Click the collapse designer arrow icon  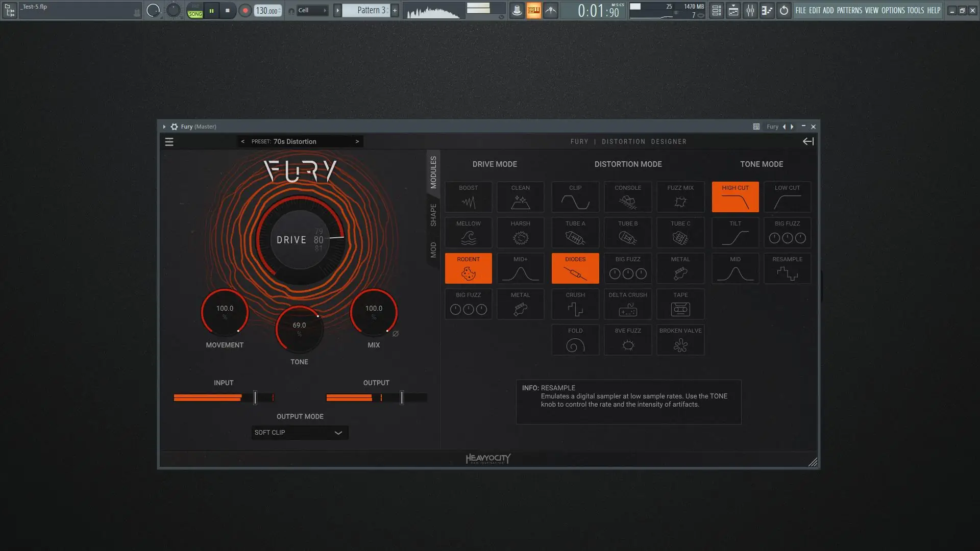click(808, 141)
